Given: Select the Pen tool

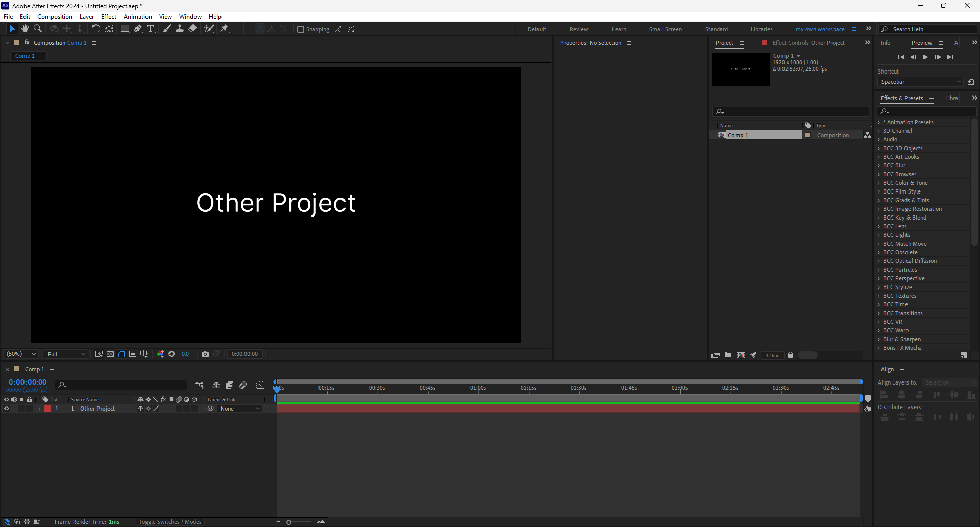Looking at the screenshot, I should pos(138,29).
